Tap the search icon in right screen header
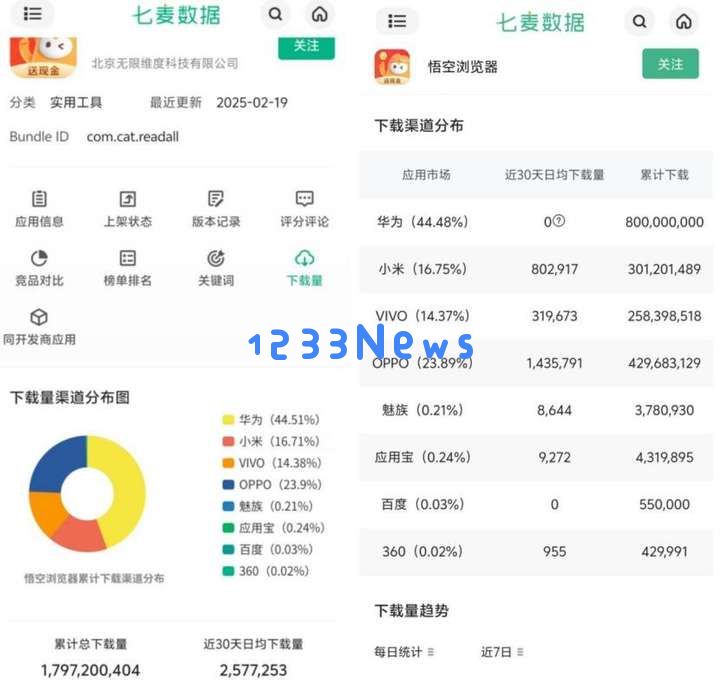The image size is (720, 685). point(639,21)
